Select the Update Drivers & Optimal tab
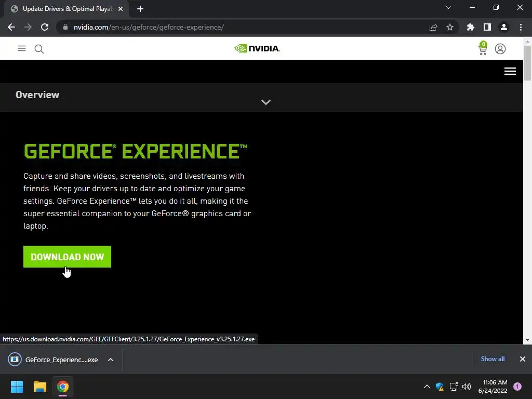 [66, 9]
